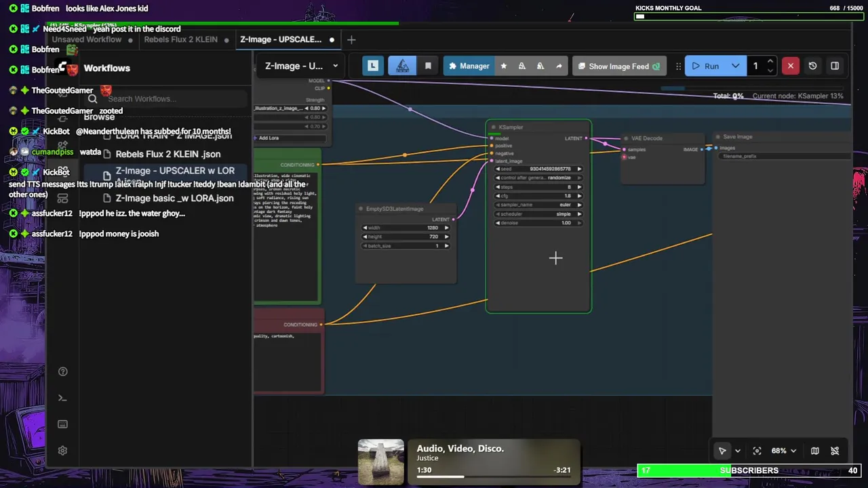The image size is (868, 488).
Task: Open Z-Image basic _w LORA.json workflow
Action: tap(174, 199)
